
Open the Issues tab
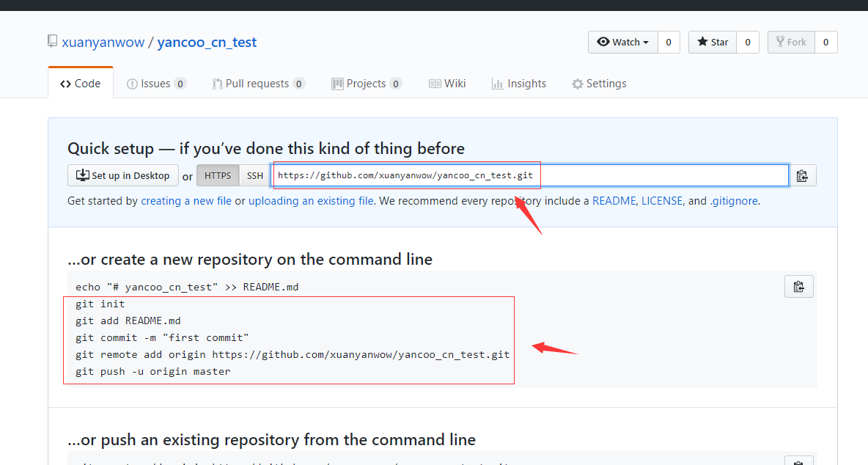[156, 84]
